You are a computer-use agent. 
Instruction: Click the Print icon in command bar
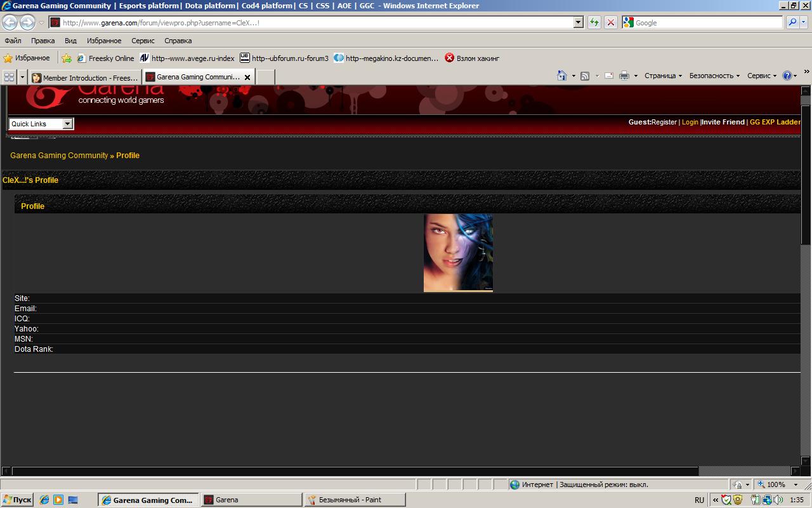pyautogui.click(x=624, y=76)
